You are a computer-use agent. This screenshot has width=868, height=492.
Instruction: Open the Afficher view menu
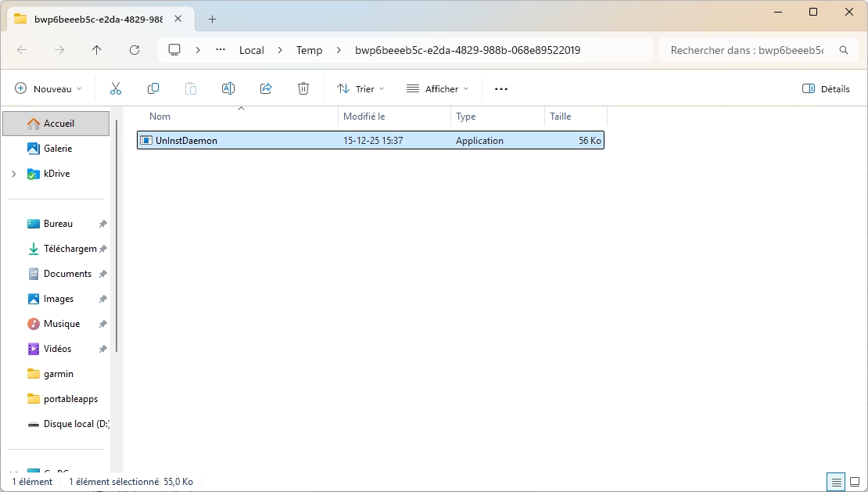(438, 89)
